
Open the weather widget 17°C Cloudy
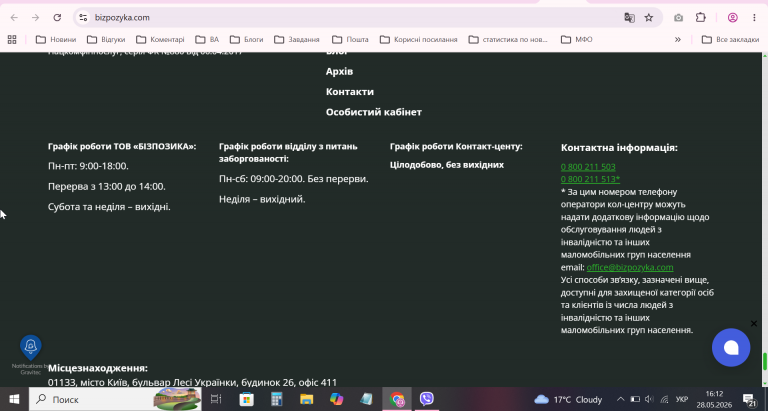point(568,399)
